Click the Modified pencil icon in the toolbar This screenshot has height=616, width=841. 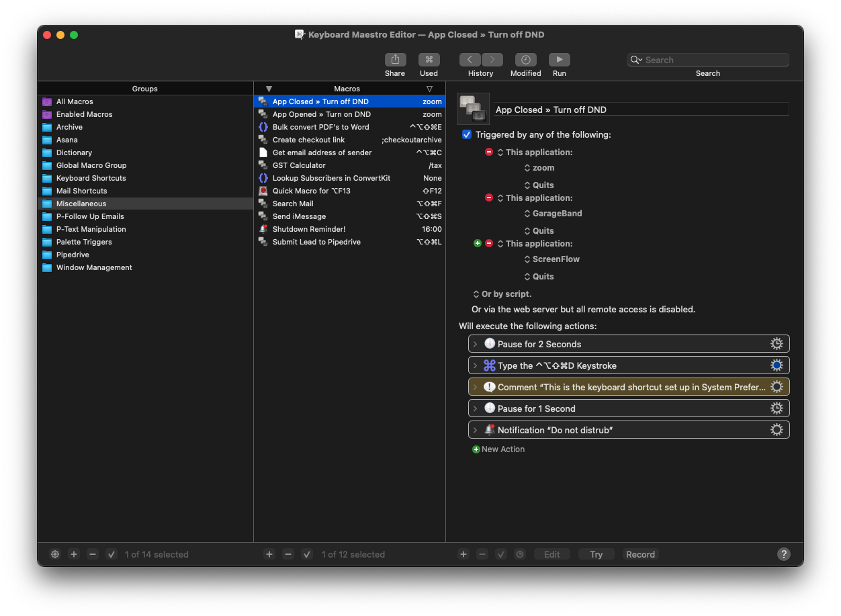pyautogui.click(x=525, y=59)
